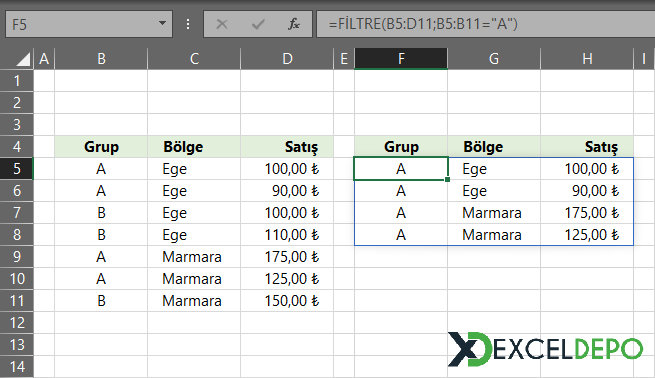Select cell F5 containing A
This screenshot has width=655, height=378.
(401, 169)
